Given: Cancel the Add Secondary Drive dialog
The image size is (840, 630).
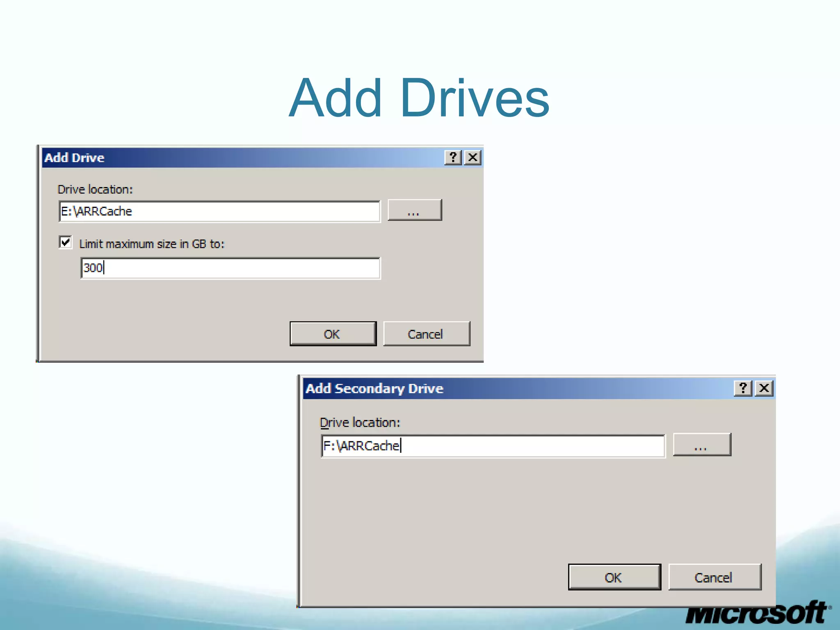Looking at the screenshot, I should tap(715, 577).
